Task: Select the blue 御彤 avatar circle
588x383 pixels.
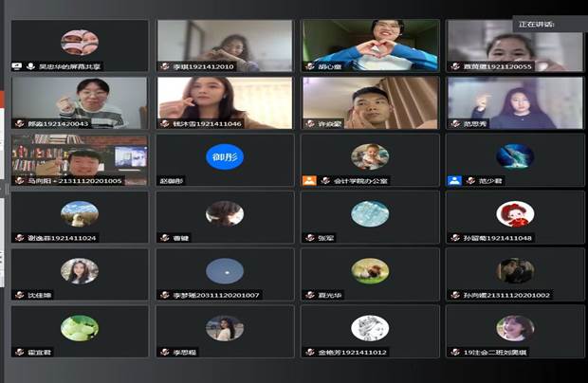Action: [225, 155]
